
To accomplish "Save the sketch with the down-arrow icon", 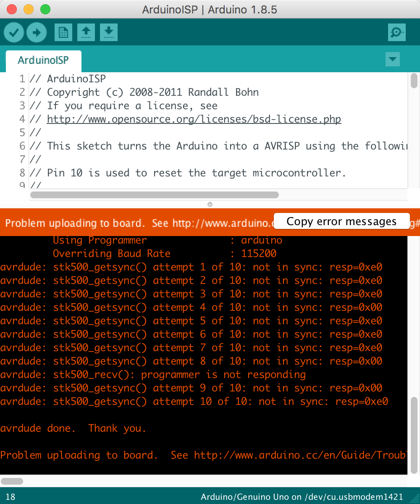I will coord(109,32).
